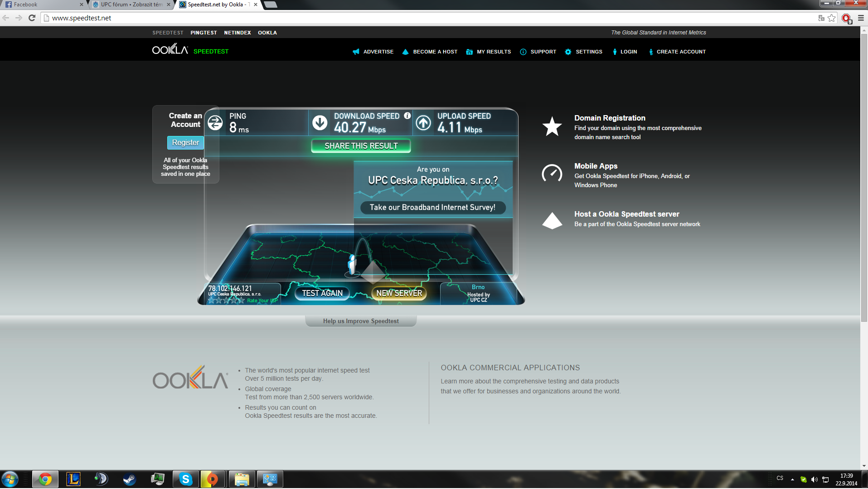The height and width of the screenshot is (489, 868).
Task: Click TEST AGAIN button
Action: (x=322, y=293)
